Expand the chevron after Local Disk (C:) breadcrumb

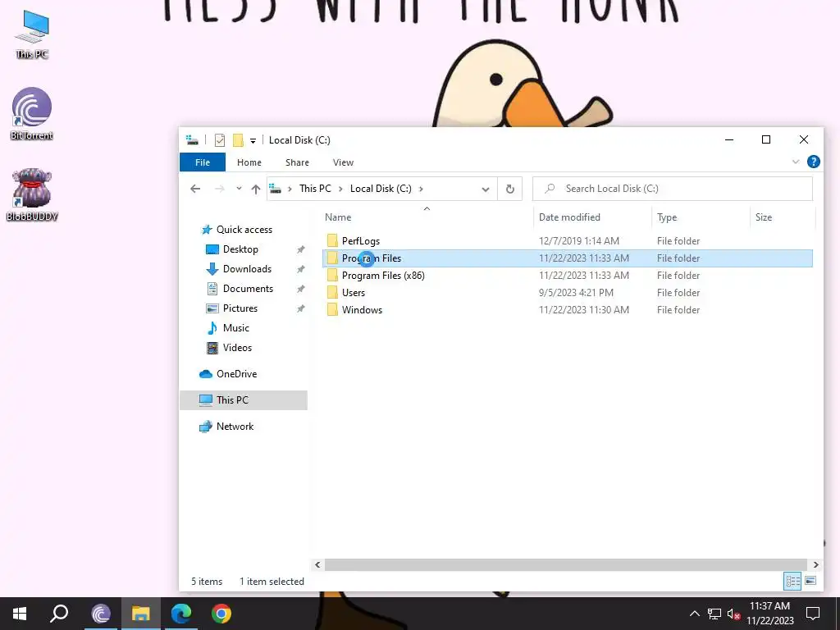[x=421, y=189]
